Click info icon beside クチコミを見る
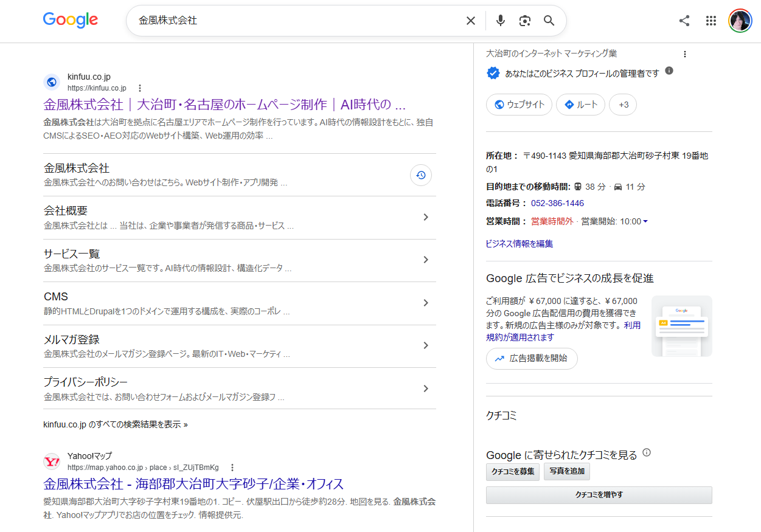 647,452
